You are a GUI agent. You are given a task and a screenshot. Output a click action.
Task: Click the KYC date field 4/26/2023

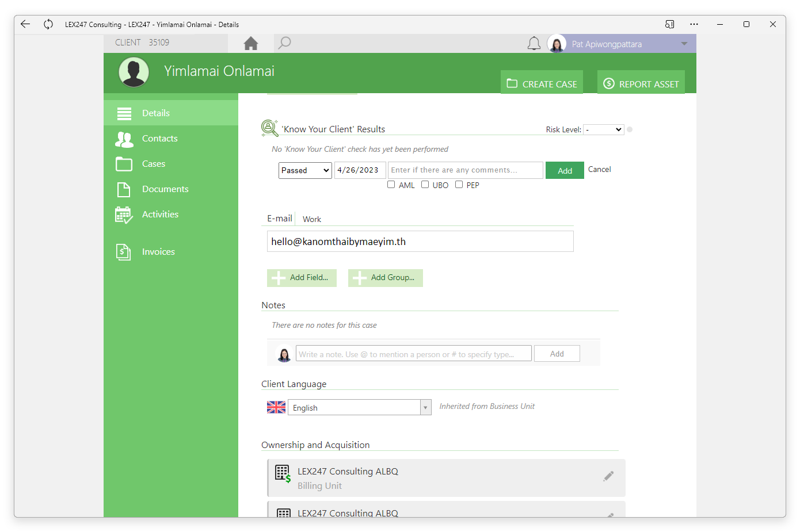pos(360,170)
